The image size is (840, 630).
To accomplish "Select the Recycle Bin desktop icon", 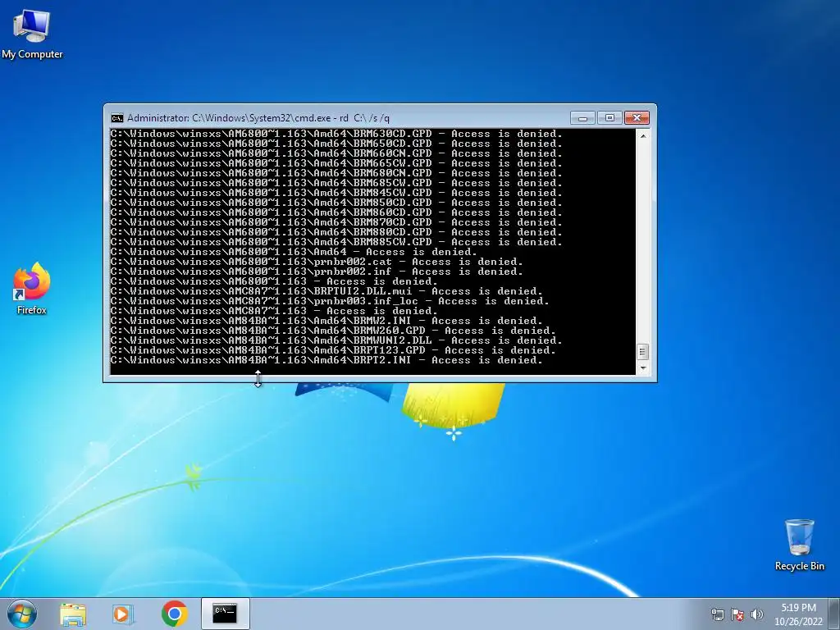I will click(799, 545).
